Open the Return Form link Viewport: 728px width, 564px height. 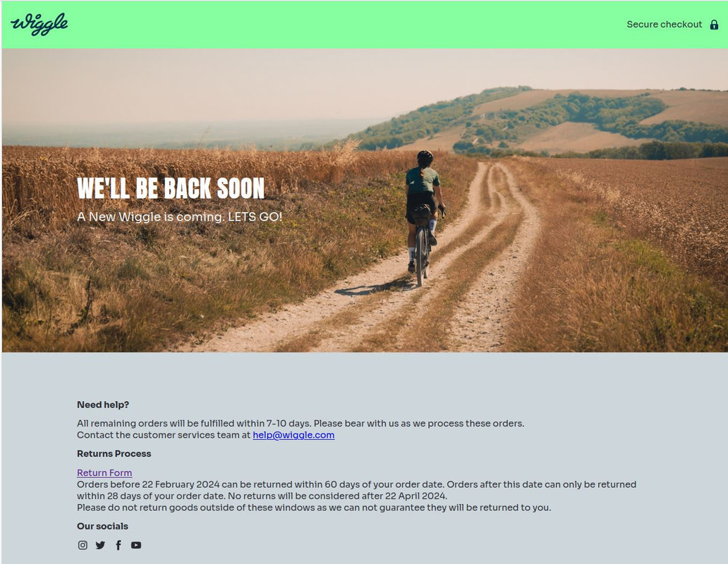(104, 472)
